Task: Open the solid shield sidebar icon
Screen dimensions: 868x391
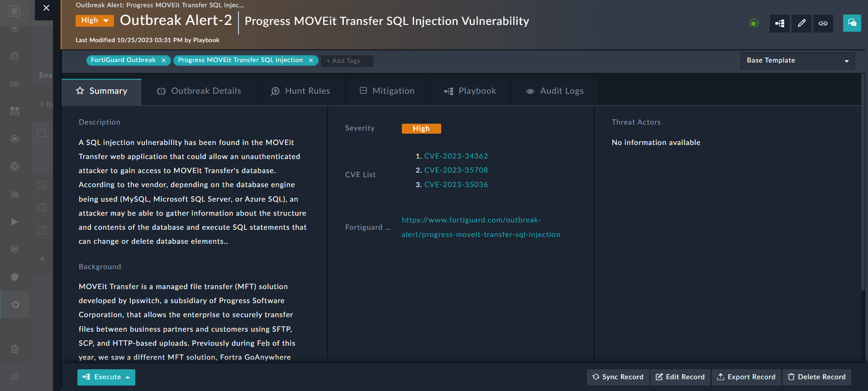Action: [14, 277]
